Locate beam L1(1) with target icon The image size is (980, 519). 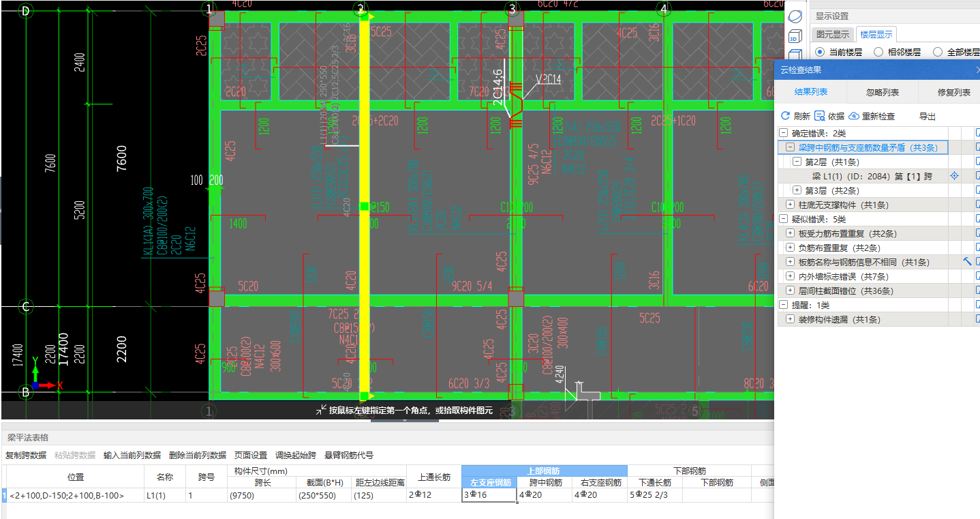click(955, 176)
